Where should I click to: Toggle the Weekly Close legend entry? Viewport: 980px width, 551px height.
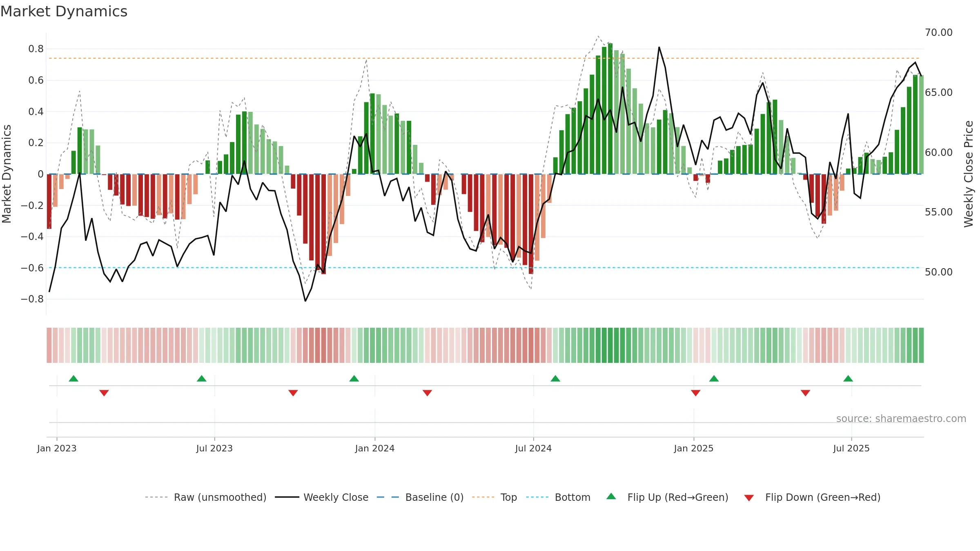(322, 497)
